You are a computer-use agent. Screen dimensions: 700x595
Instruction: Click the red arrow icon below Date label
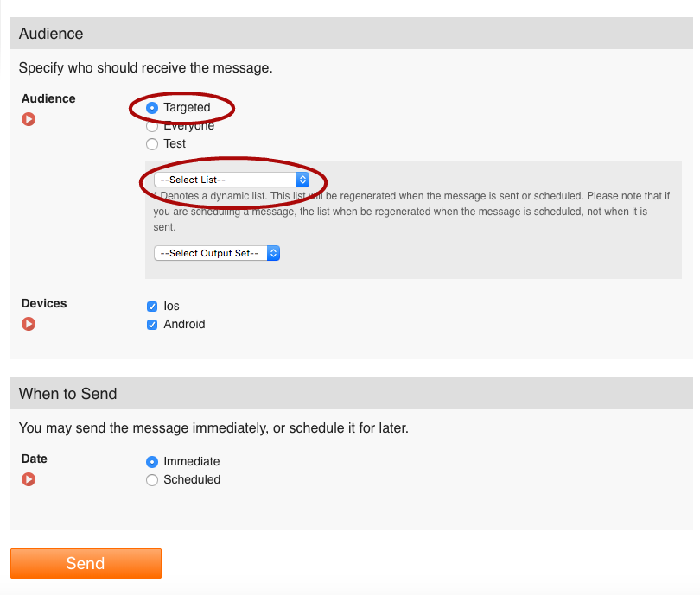(x=29, y=479)
